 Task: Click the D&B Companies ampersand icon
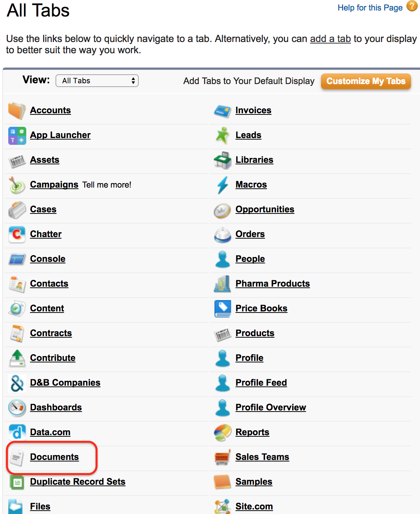click(x=17, y=383)
